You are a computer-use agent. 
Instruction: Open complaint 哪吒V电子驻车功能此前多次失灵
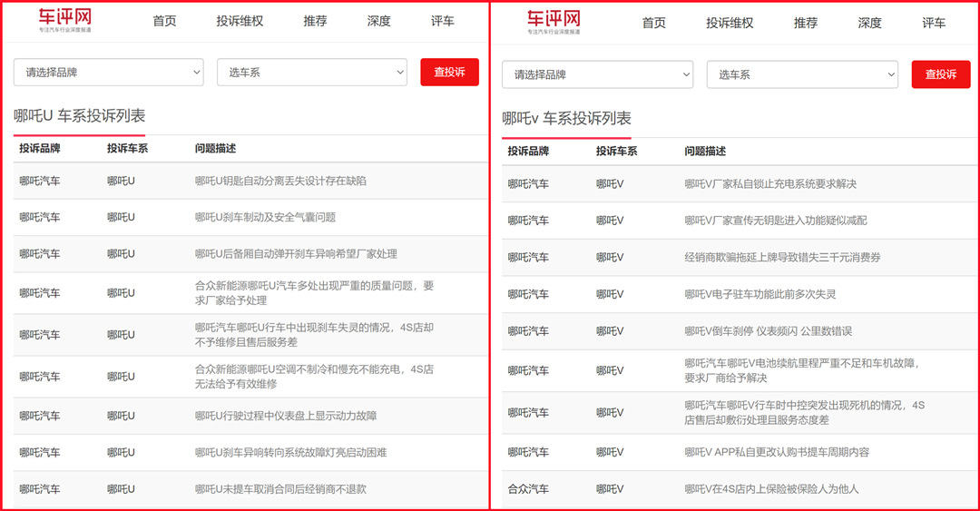pyautogui.click(x=760, y=294)
